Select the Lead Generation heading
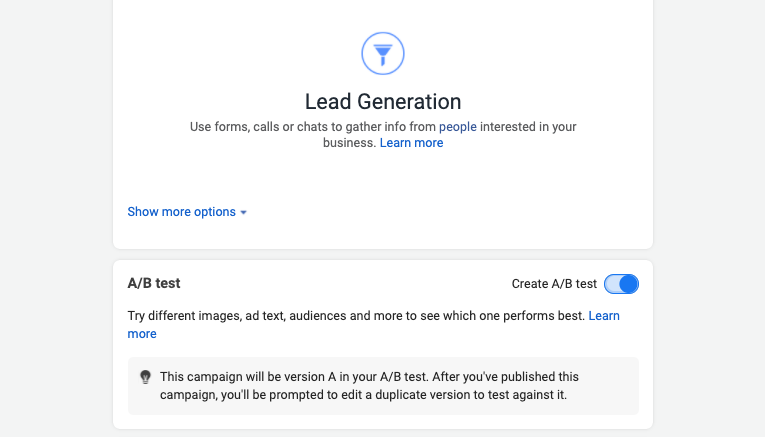The image size is (765, 437). pyautogui.click(x=383, y=101)
